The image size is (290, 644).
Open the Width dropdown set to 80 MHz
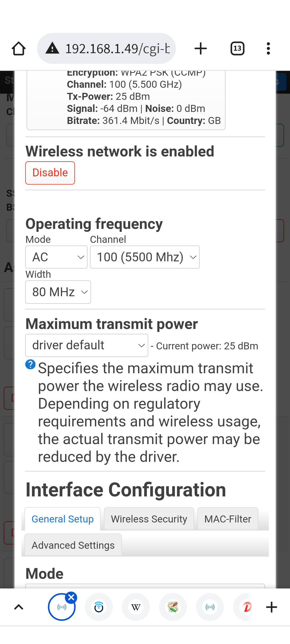point(58,292)
